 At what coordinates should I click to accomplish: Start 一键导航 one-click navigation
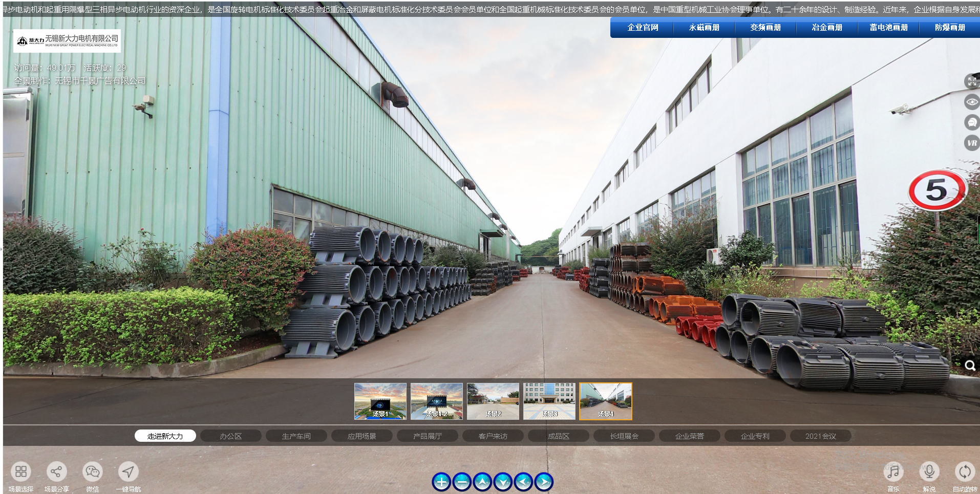point(129,471)
